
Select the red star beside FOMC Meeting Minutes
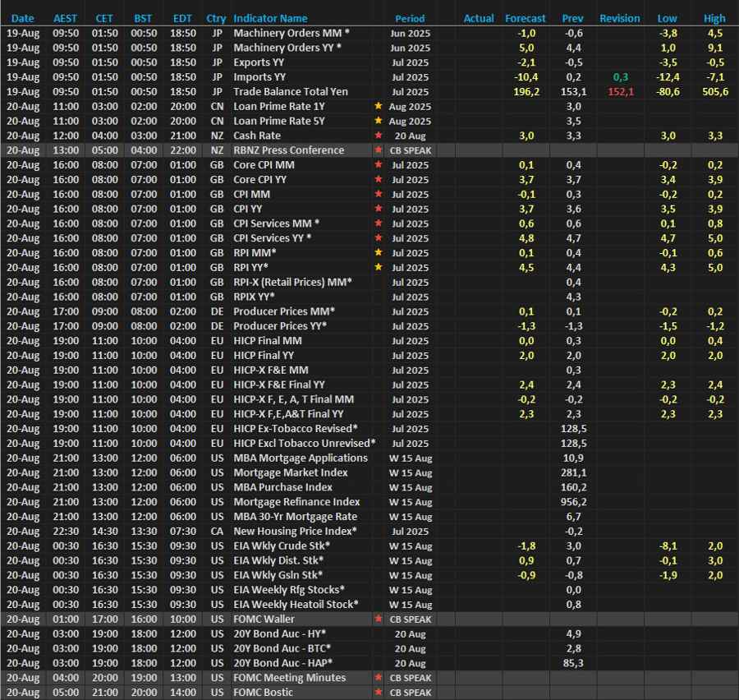coord(379,678)
